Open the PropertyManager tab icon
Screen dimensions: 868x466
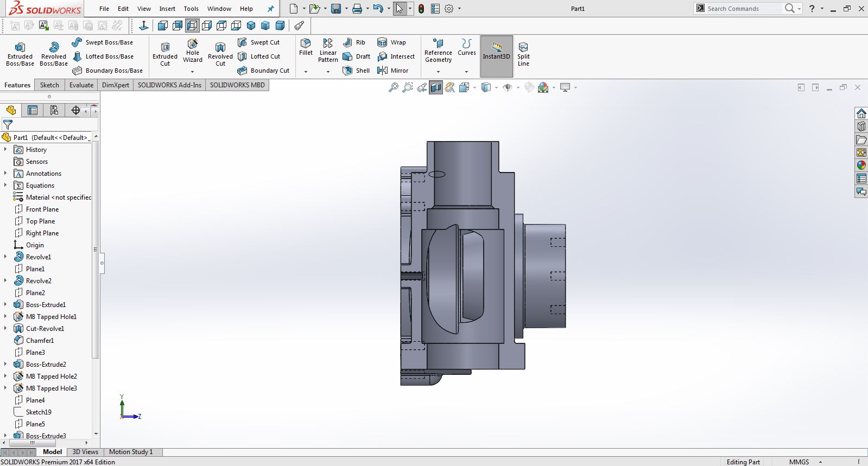(33, 111)
